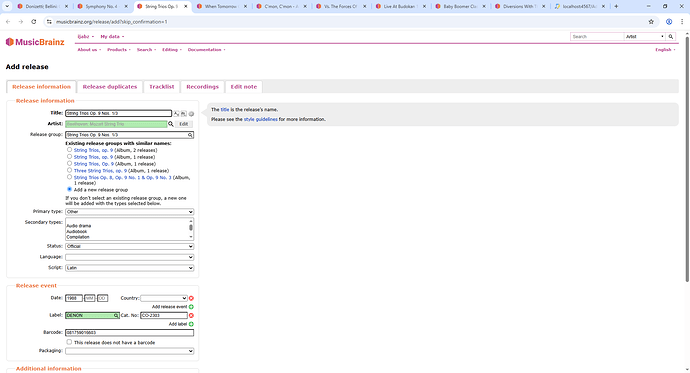Click green plus to add release event

(x=191, y=307)
